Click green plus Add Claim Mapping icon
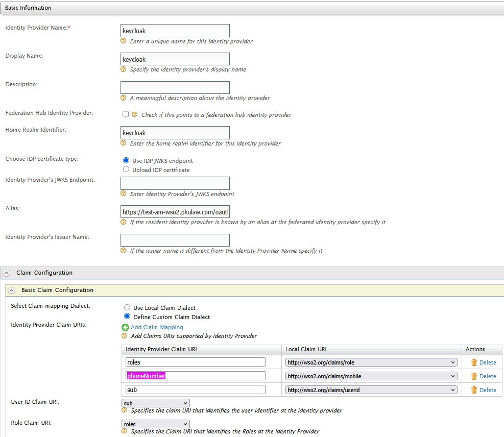Screen dimensions: 504x437 pyautogui.click(x=125, y=327)
